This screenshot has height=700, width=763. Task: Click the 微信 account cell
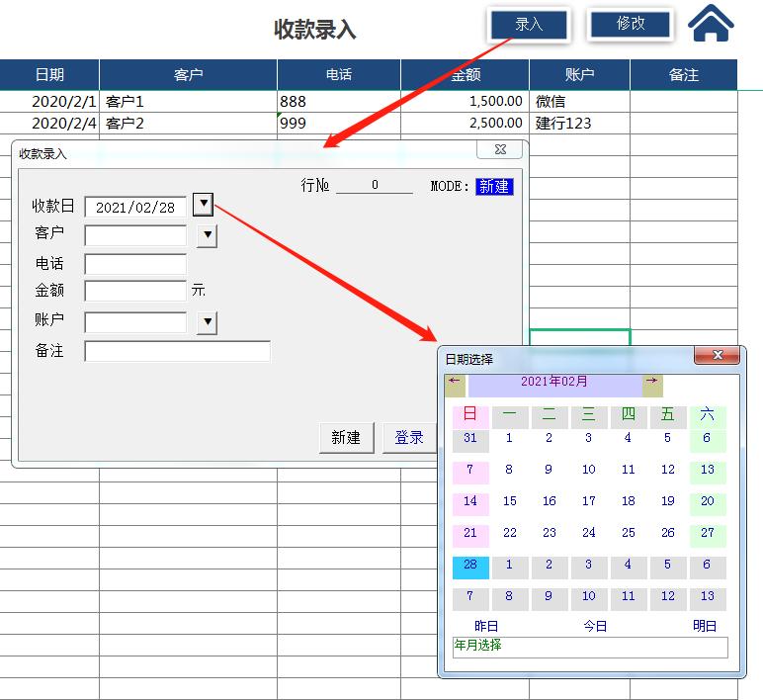[579, 101]
